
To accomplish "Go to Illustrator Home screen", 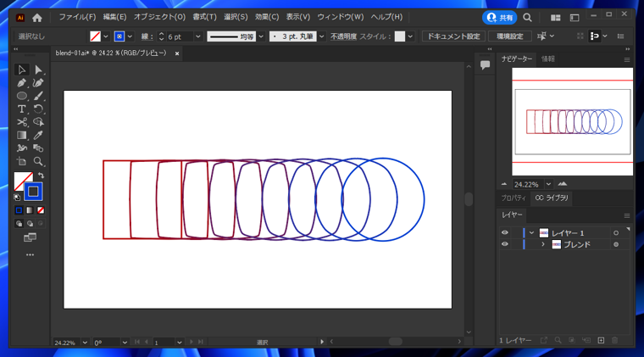I will (x=37, y=18).
